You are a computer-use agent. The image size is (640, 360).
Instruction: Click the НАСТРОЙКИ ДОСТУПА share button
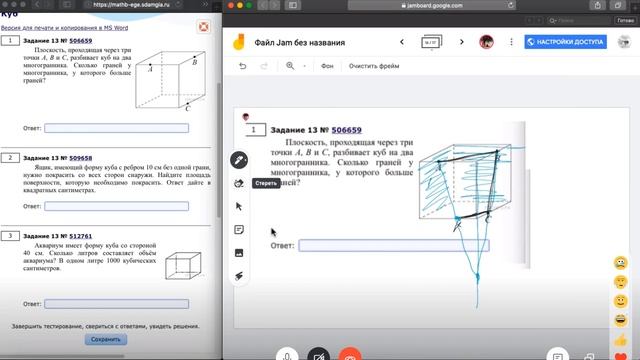point(565,42)
